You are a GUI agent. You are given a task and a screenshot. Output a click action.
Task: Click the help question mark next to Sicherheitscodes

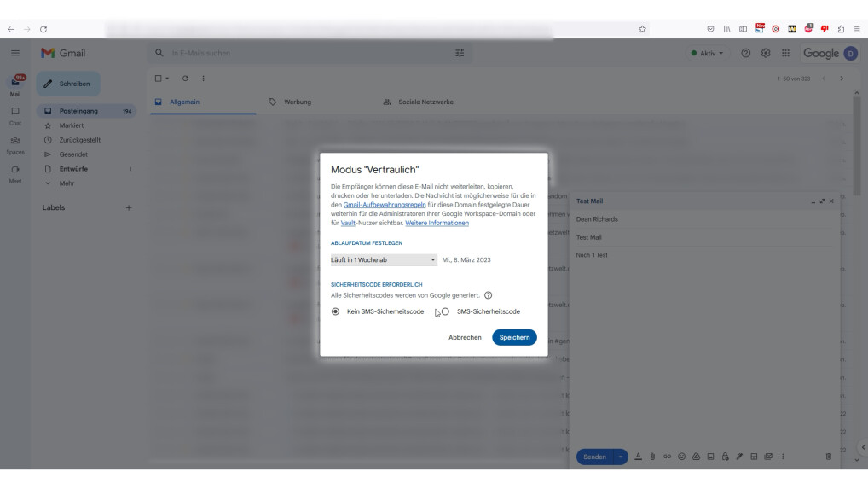click(x=489, y=295)
